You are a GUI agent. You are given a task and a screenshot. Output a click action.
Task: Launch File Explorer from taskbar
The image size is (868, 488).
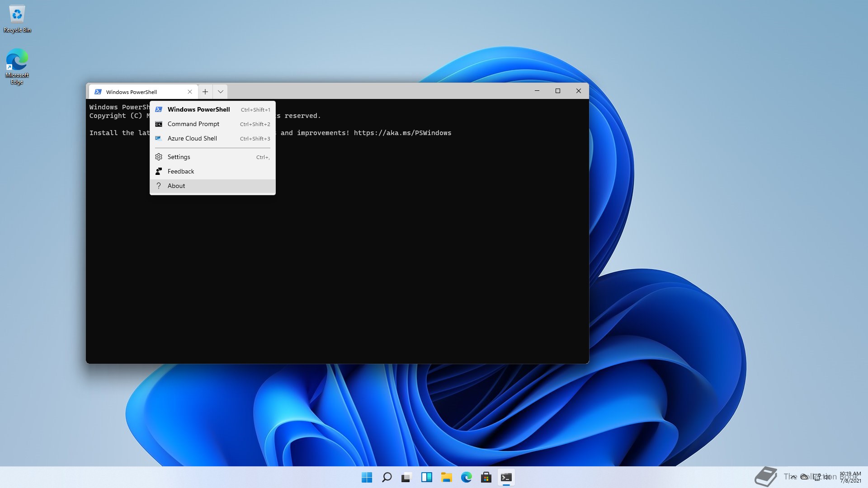pyautogui.click(x=446, y=477)
